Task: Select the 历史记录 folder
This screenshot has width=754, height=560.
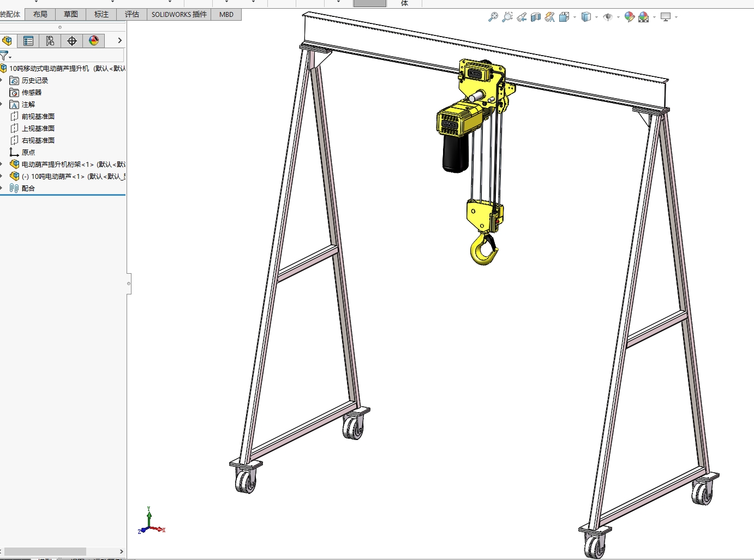Action: pyautogui.click(x=29, y=81)
